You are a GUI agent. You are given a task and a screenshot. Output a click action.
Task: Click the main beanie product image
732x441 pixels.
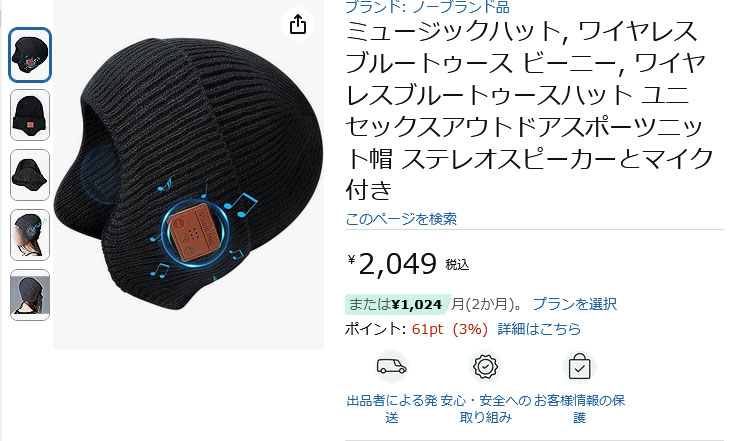(189, 175)
